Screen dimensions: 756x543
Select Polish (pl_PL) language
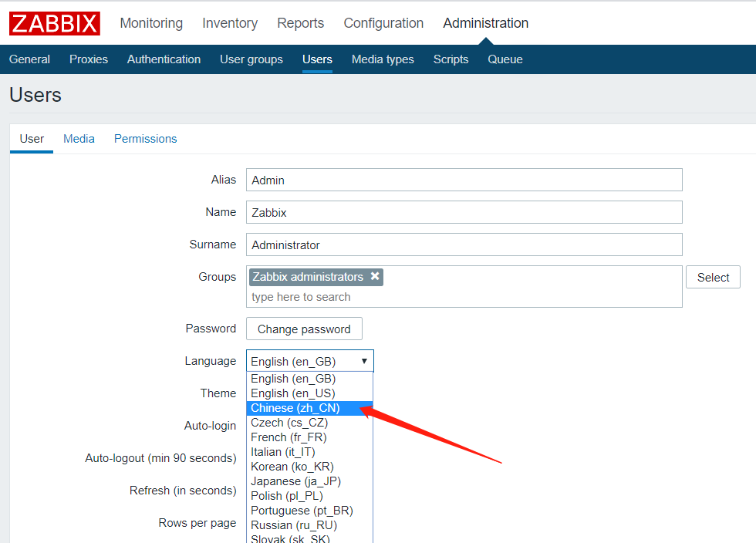pyautogui.click(x=309, y=496)
